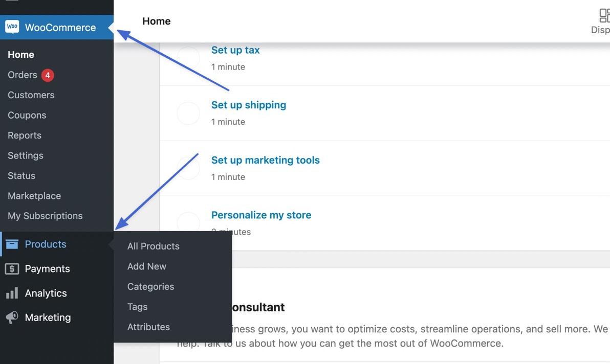Open Categories in Products submenu
The height and width of the screenshot is (364, 610).
point(150,287)
